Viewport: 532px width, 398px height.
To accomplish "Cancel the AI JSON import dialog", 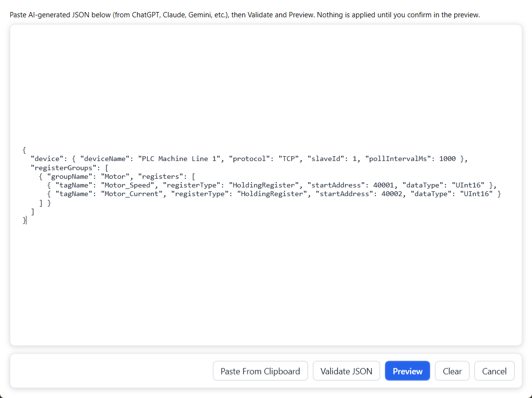I will (494, 371).
